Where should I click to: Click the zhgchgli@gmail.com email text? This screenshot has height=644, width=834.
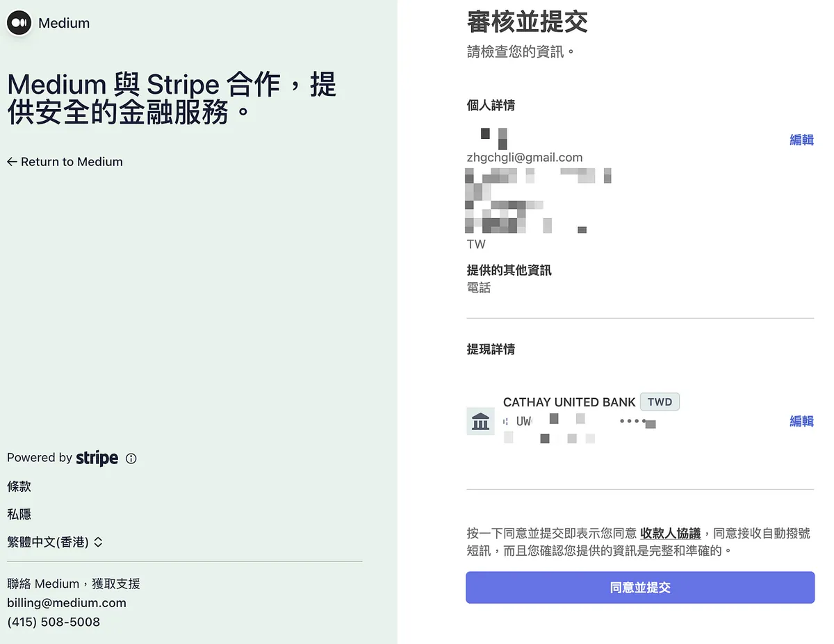coord(525,158)
